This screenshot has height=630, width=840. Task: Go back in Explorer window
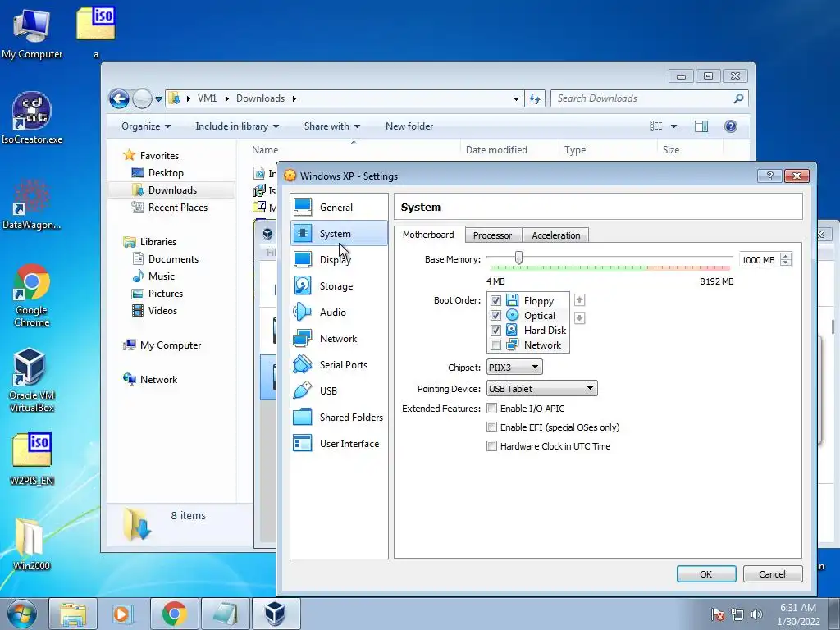(119, 98)
